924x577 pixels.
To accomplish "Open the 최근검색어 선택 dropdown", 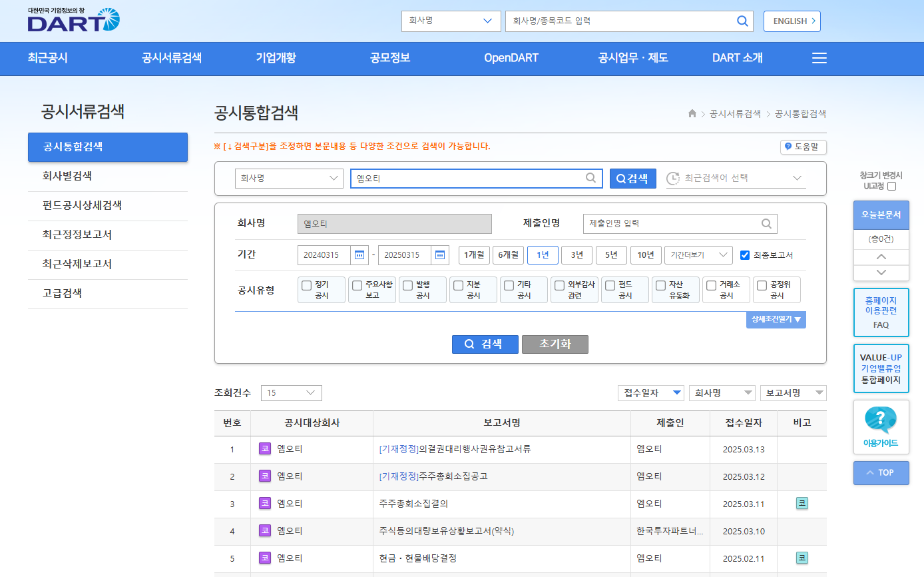I will coord(736,179).
